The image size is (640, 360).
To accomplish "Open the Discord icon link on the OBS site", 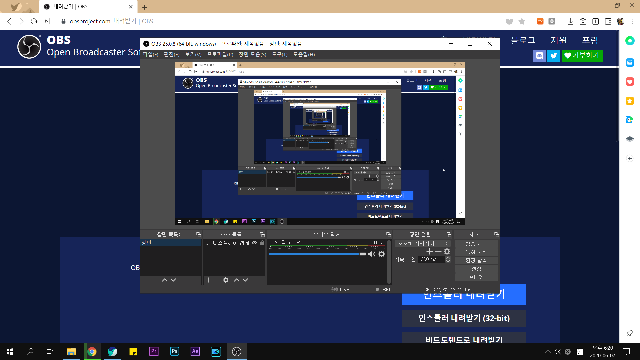I will click(539, 56).
